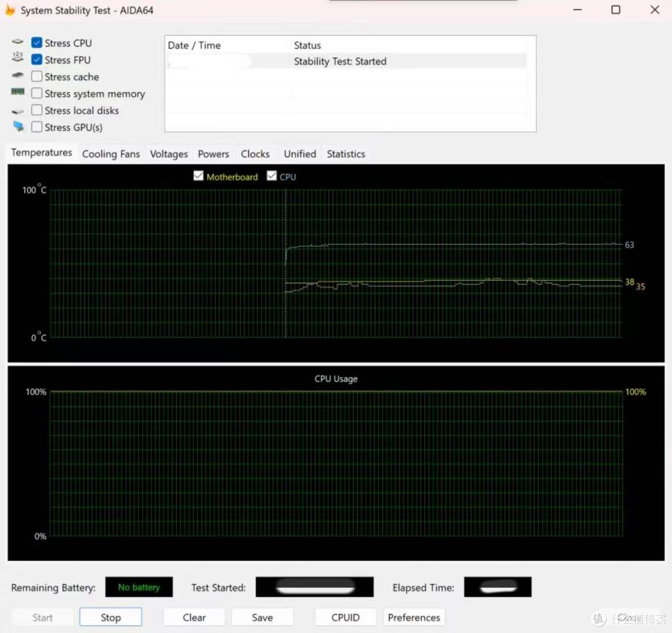Click the Stop button
672x633 pixels.
[x=111, y=617]
